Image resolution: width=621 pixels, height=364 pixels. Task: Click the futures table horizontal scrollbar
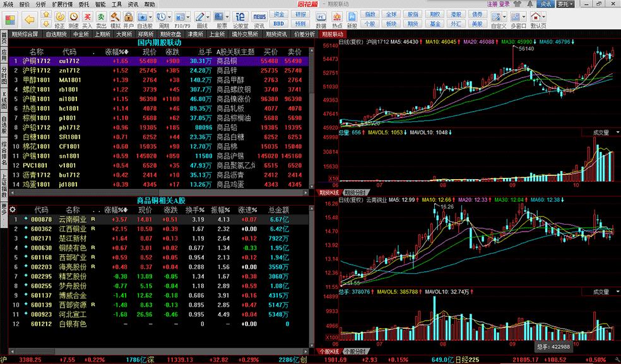point(158,192)
